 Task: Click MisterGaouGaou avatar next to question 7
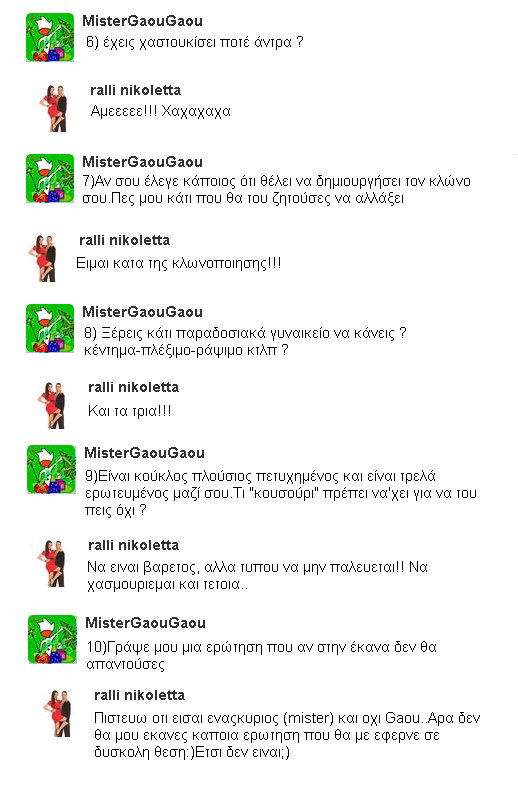coord(50,178)
